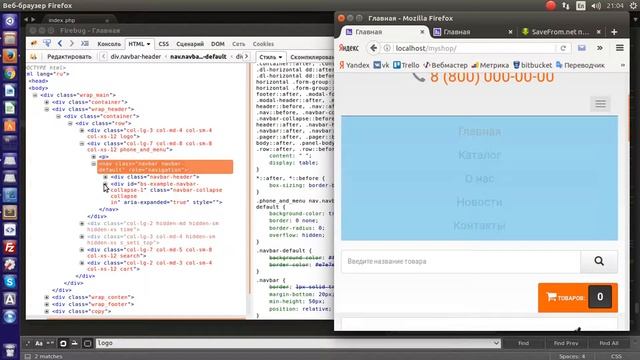Open the Стиль side panel dropdown

pyautogui.click(x=271, y=57)
